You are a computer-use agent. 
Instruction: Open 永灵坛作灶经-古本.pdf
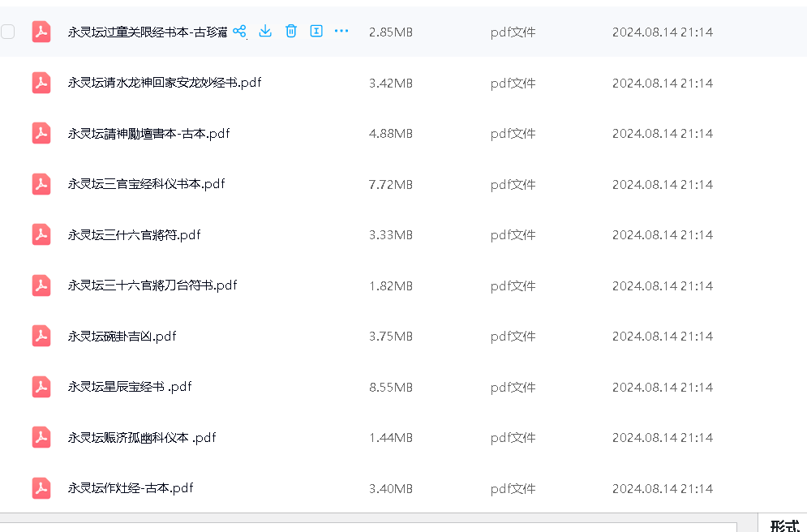[x=130, y=488]
